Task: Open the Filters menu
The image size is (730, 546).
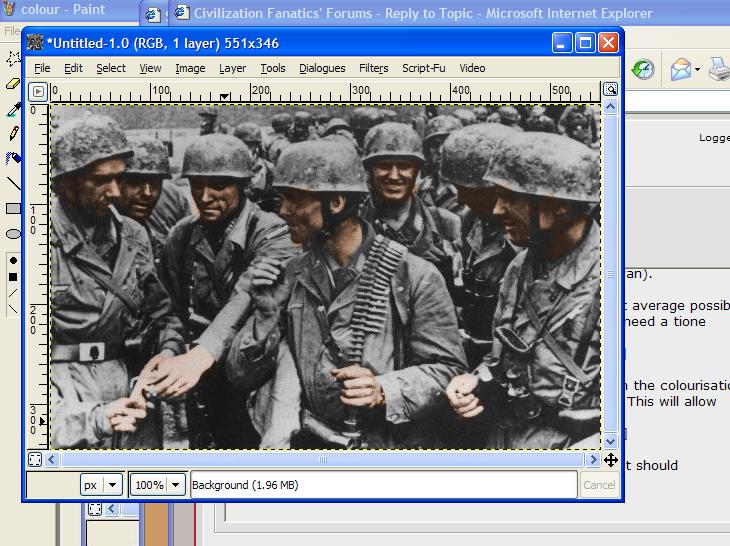Action: point(373,68)
